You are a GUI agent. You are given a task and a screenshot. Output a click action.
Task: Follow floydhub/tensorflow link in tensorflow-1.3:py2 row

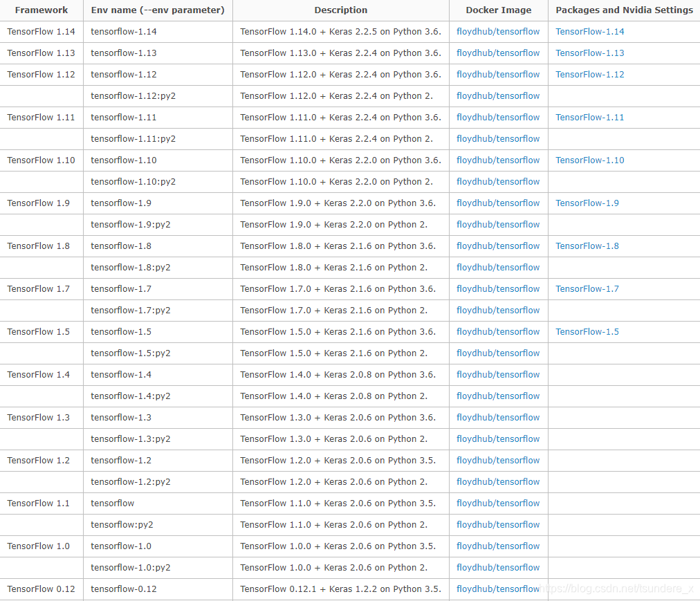point(498,439)
